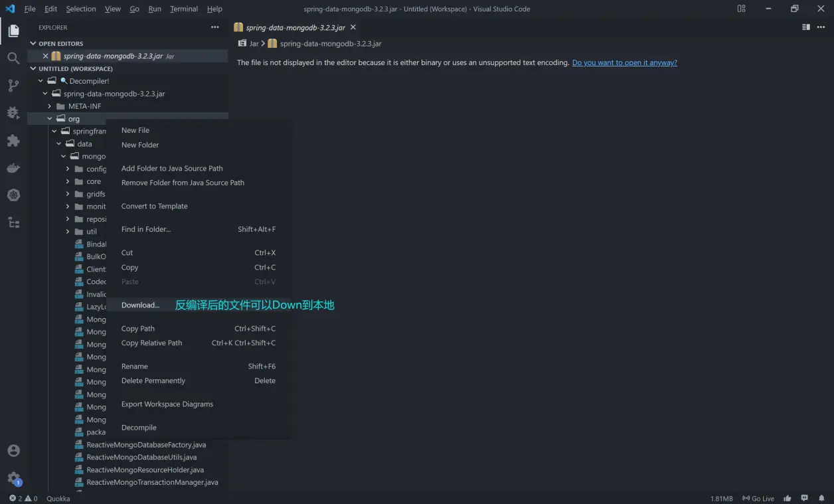
Task: Open the Extensions view icon
Action: 13,140
